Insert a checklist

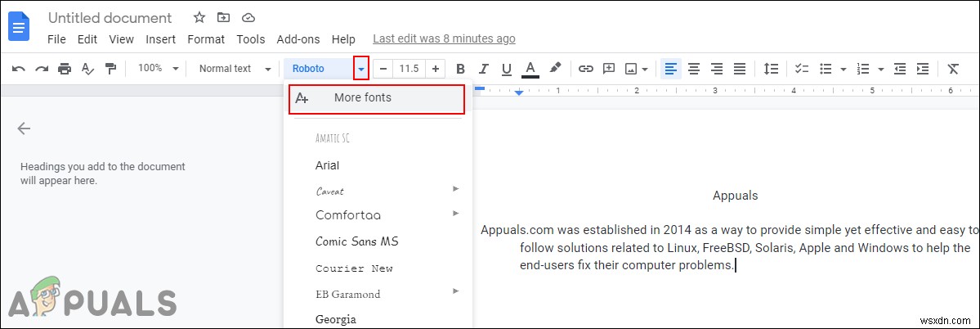(802, 69)
